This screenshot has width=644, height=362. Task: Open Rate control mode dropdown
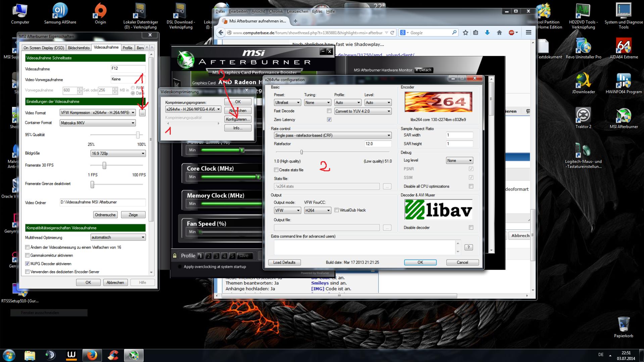pos(333,135)
